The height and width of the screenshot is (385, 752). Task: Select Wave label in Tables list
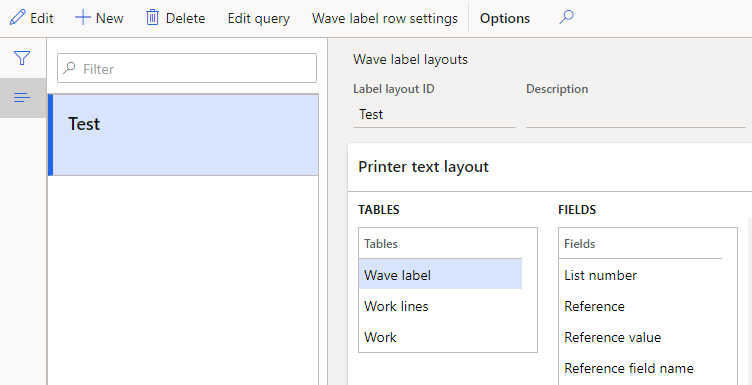coord(440,275)
